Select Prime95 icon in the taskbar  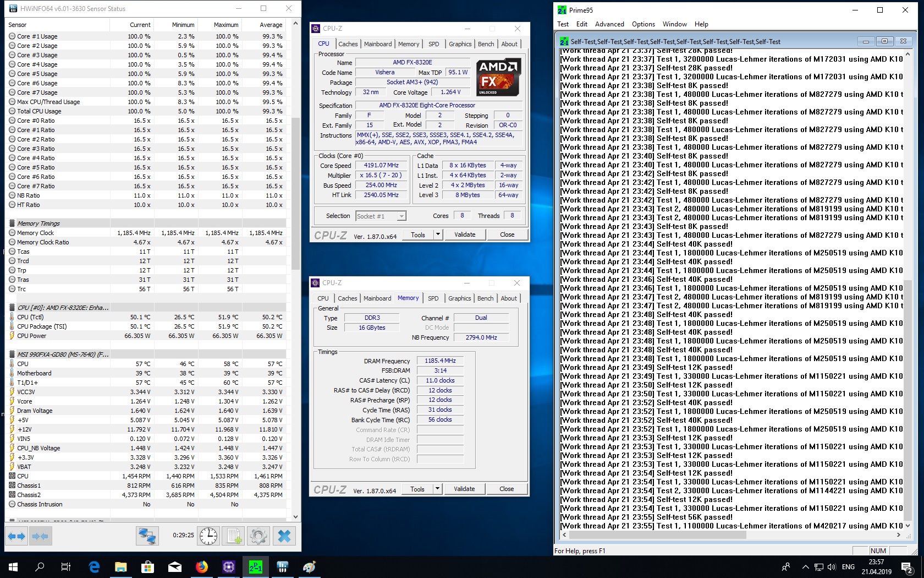[x=256, y=566]
